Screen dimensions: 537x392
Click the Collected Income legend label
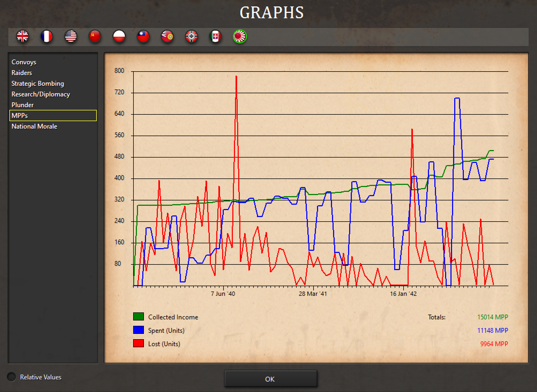point(173,317)
